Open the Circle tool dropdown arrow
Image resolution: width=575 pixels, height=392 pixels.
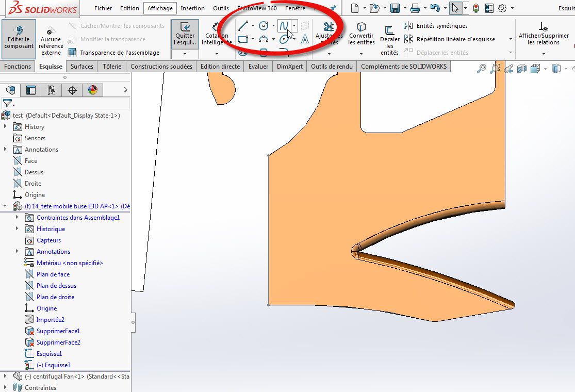pyautogui.click(x=273, y=26)
